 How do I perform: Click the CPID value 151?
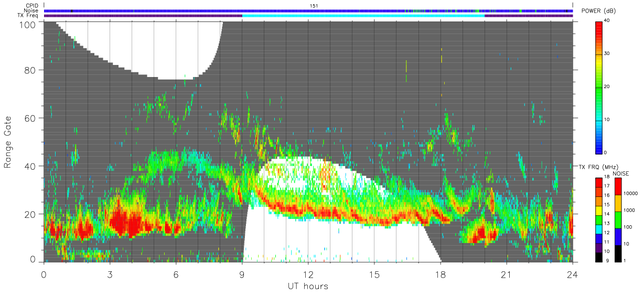(x=314, y=5)
